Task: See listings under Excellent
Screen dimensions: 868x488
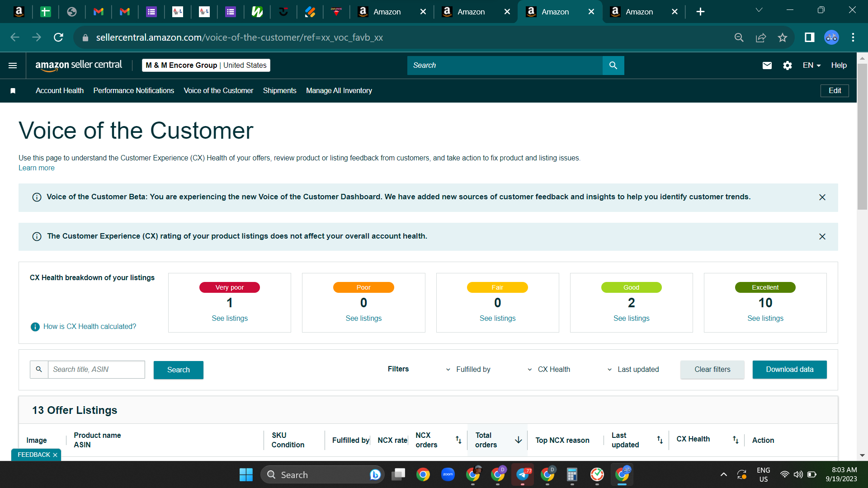Action: tap(765, 319)
